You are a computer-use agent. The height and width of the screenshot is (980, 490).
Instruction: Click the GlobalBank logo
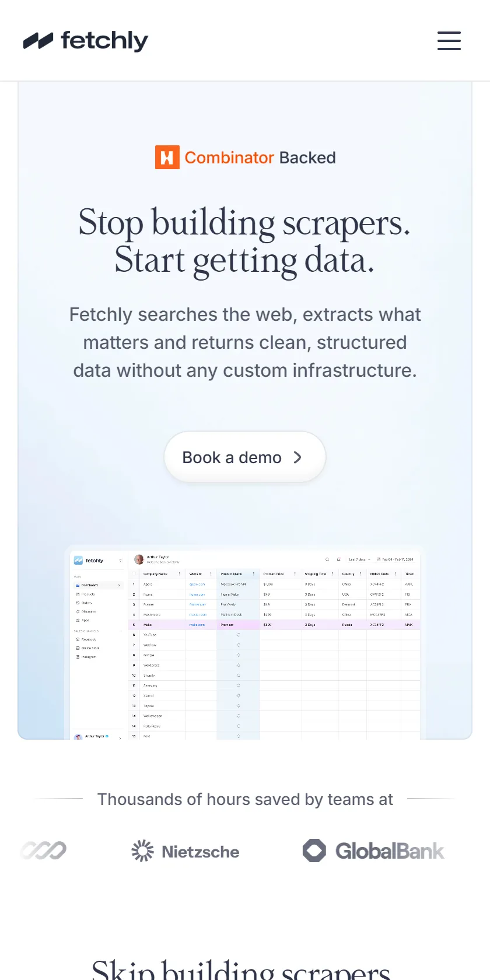(x=373, y=850)
